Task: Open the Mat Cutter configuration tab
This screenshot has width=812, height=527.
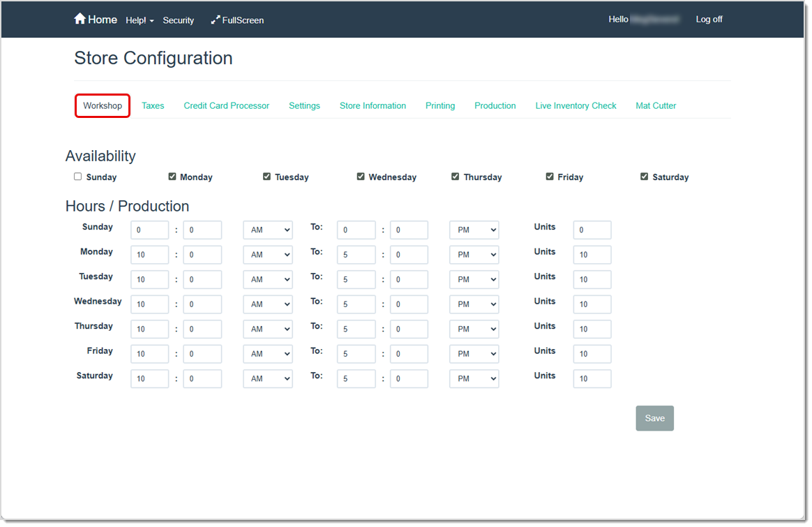Action: click(656, 105)
